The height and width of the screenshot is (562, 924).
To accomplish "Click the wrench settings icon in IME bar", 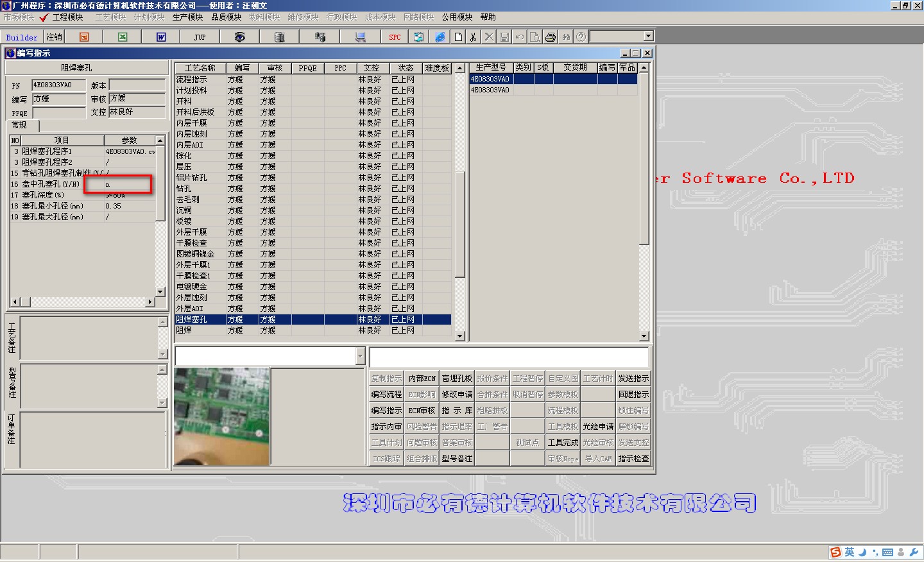I will click(x=914, y=552).
